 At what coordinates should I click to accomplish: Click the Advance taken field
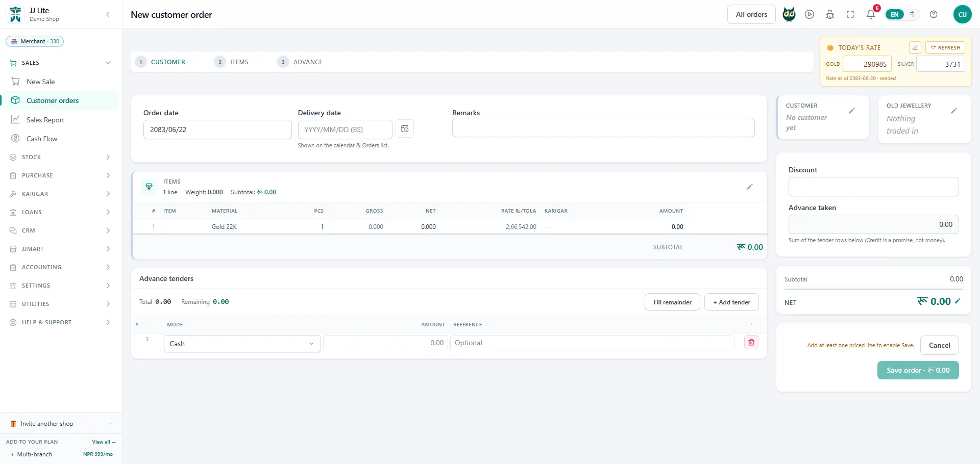[x=873, y=224]
